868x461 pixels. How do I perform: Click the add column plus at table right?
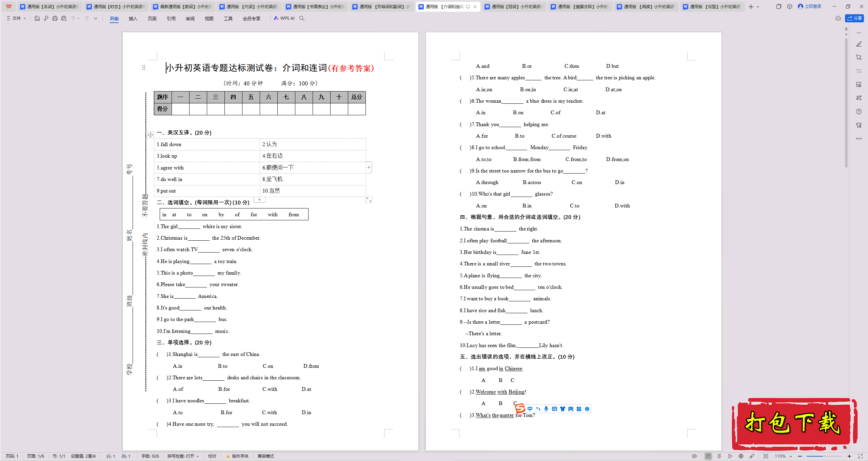point(369,167)
